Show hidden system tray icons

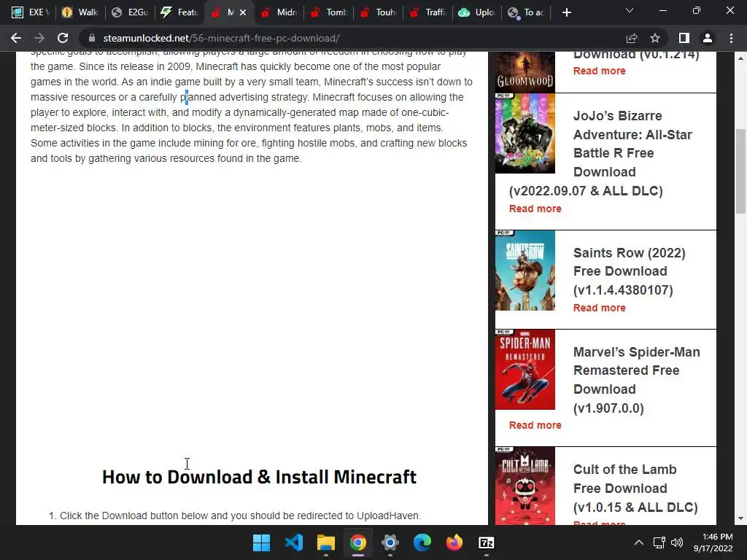[x=639, y=542]
